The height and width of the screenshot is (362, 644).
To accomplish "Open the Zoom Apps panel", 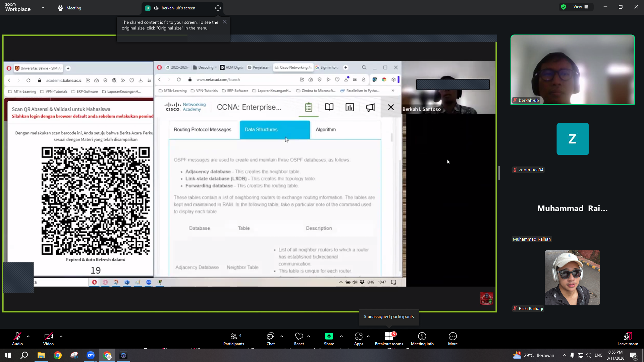I will (x=359, y=339).
